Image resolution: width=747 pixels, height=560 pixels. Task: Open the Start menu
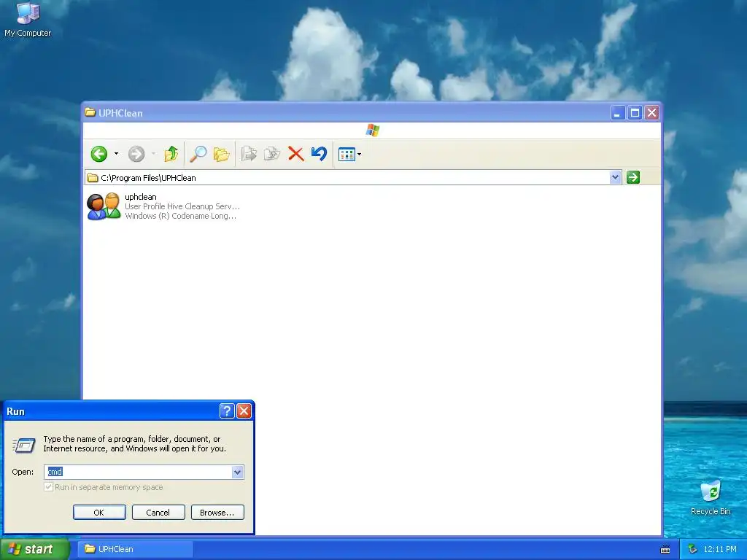(x=34, y=549)
